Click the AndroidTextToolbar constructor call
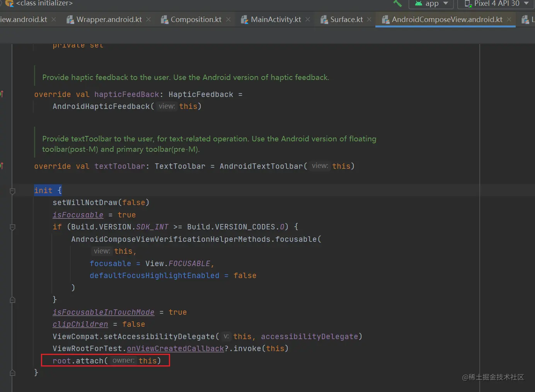 pos(261,166)
